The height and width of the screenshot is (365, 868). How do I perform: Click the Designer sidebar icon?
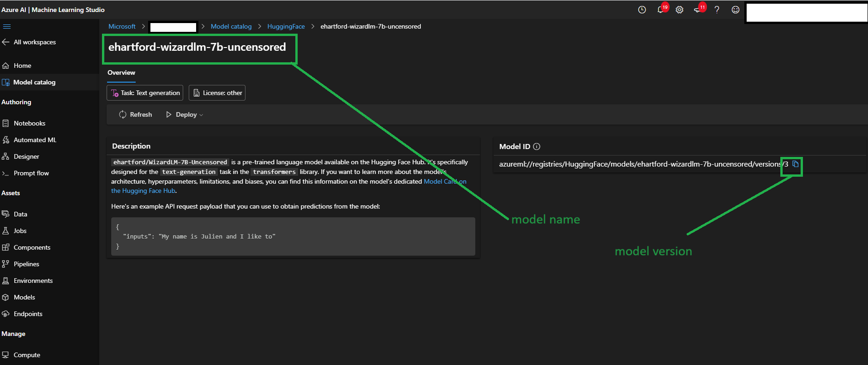[x=6, y=156]
